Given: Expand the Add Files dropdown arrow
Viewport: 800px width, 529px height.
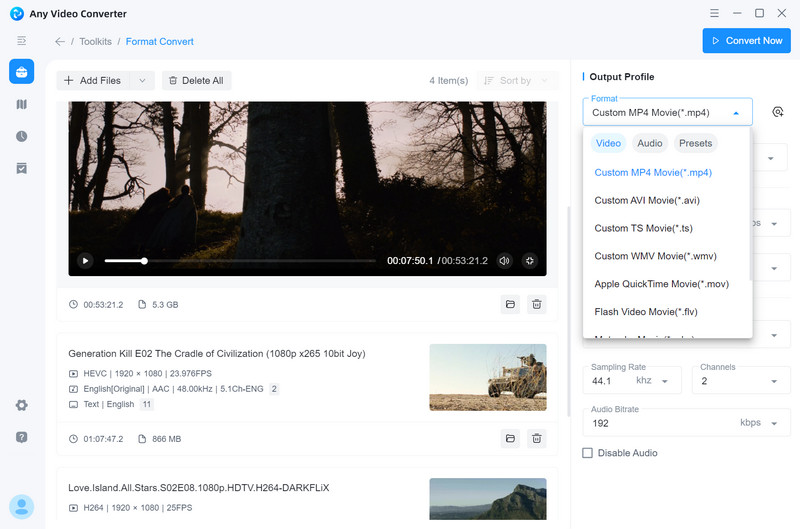Looking at the screenshot, I should click(x=142, y=80).
